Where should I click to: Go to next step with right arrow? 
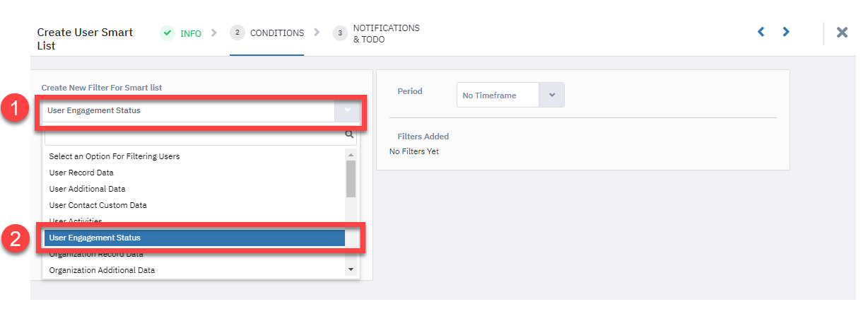coord(786,32)
